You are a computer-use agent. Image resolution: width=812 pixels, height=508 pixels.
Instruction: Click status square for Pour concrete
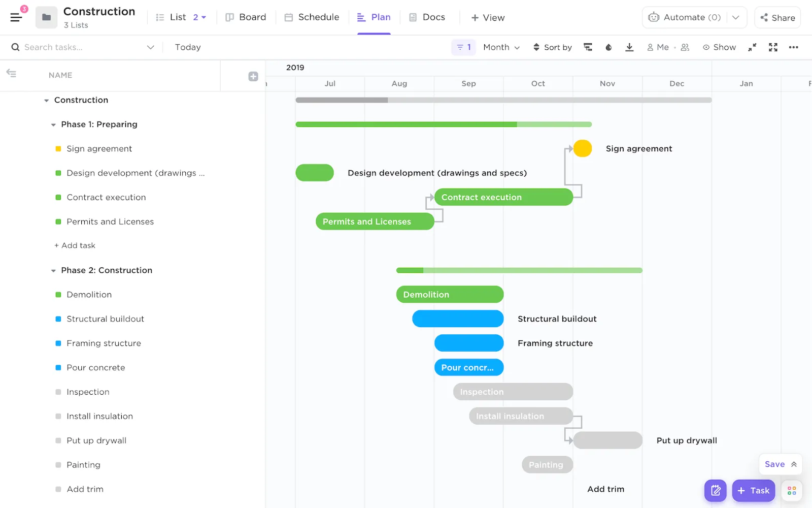[58, 368]
